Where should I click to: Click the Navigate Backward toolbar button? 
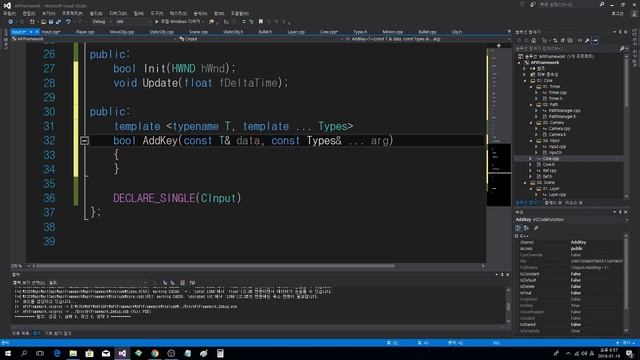click(x=11, y=22)
